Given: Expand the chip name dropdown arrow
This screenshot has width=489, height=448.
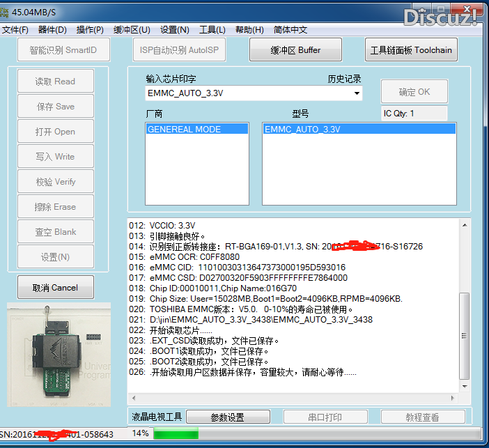Looking at the screenshot, I should tap(357, 93).
